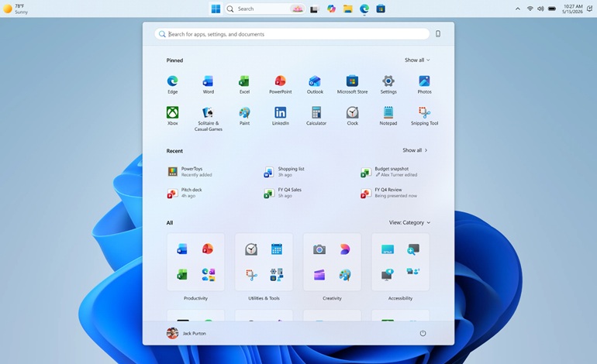Launch the Snipping Tool
This screenshot has width=597, height=364.
424,116
